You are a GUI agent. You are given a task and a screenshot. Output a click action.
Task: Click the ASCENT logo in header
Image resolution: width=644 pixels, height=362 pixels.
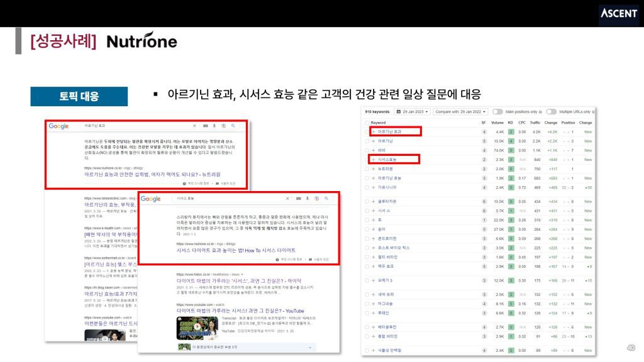coord(619,13)
